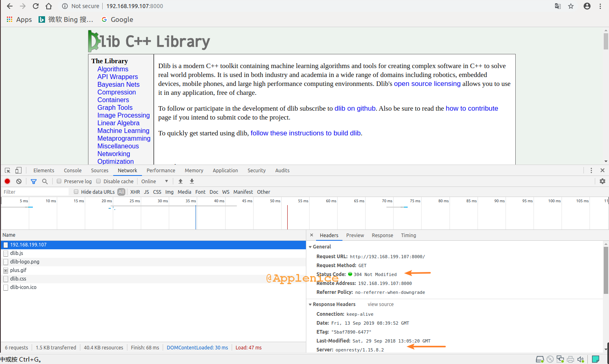Toggle the network filter funnel icon
This screenshot has height=364, width=609.
34,181
